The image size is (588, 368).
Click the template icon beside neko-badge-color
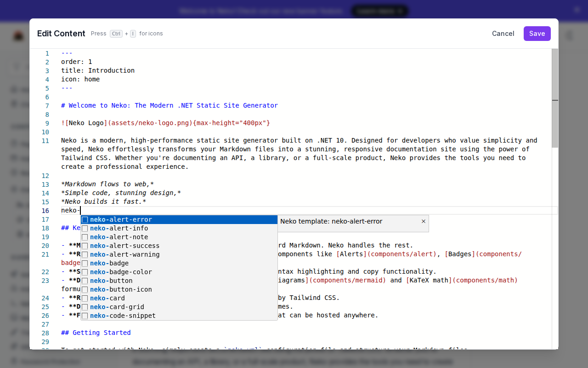point(85,272)
